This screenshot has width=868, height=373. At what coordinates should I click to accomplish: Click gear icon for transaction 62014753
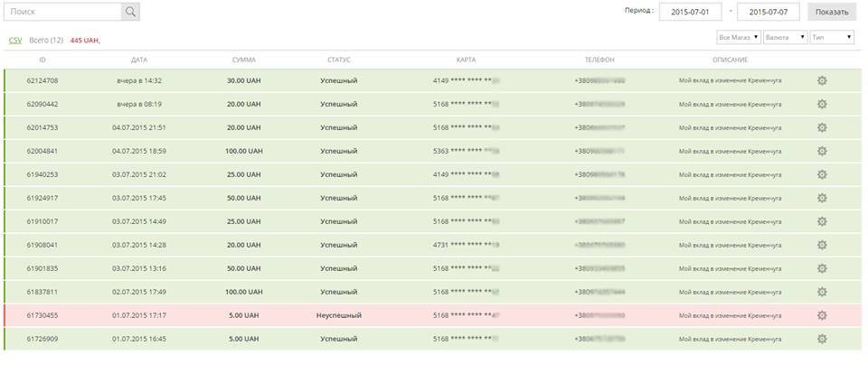[822, 127]
